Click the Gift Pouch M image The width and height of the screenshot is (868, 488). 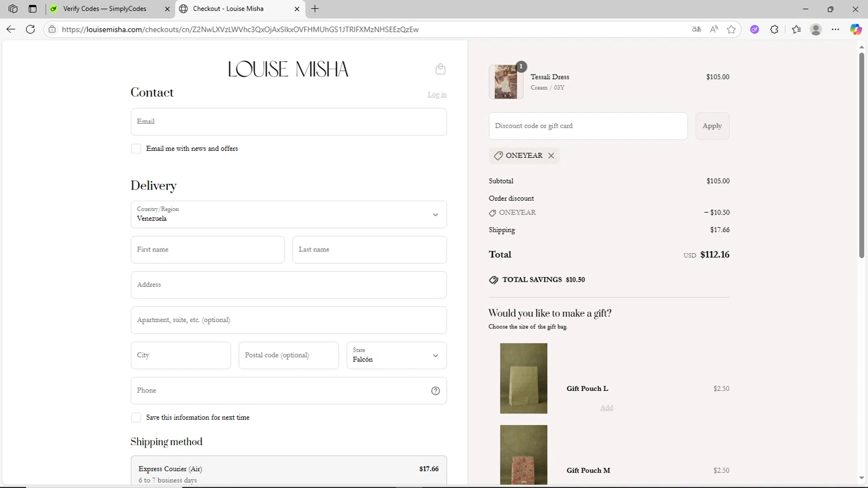tap(524, 455)
